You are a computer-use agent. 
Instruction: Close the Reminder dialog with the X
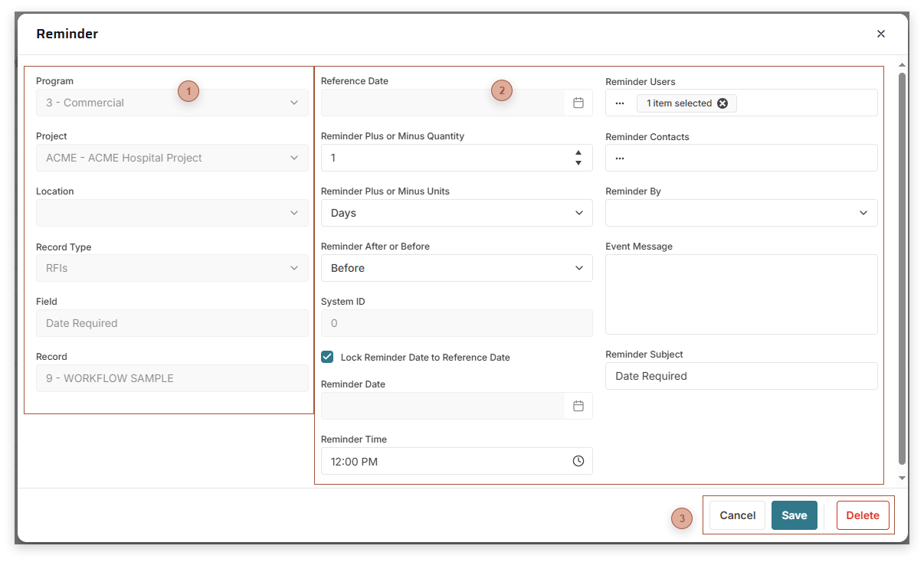881,34
